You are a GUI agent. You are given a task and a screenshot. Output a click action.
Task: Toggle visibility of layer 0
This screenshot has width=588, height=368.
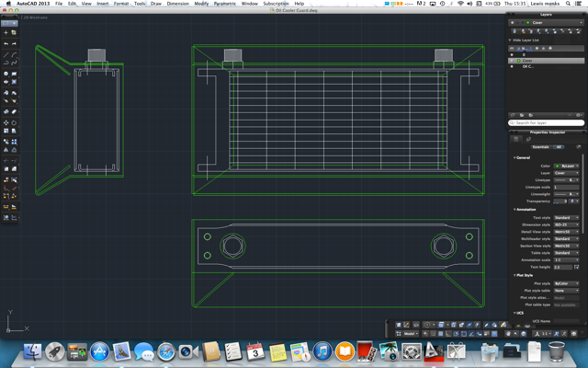point(513,54)
